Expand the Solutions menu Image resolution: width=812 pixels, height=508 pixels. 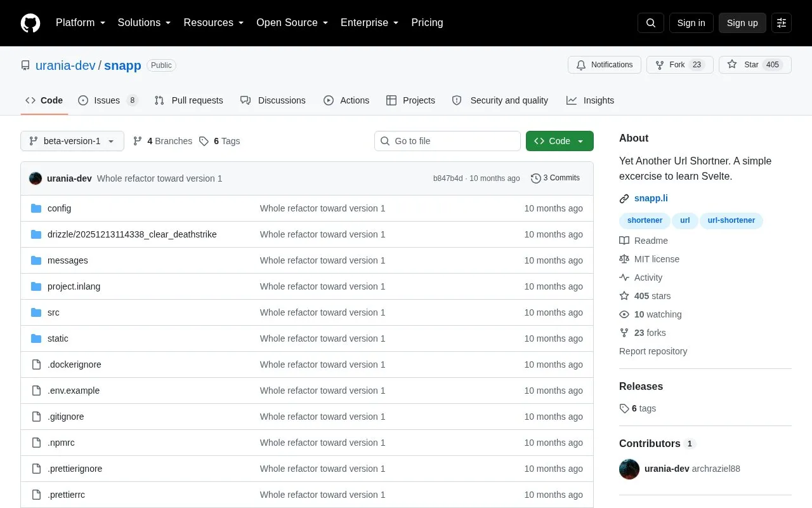coord(145,23)
